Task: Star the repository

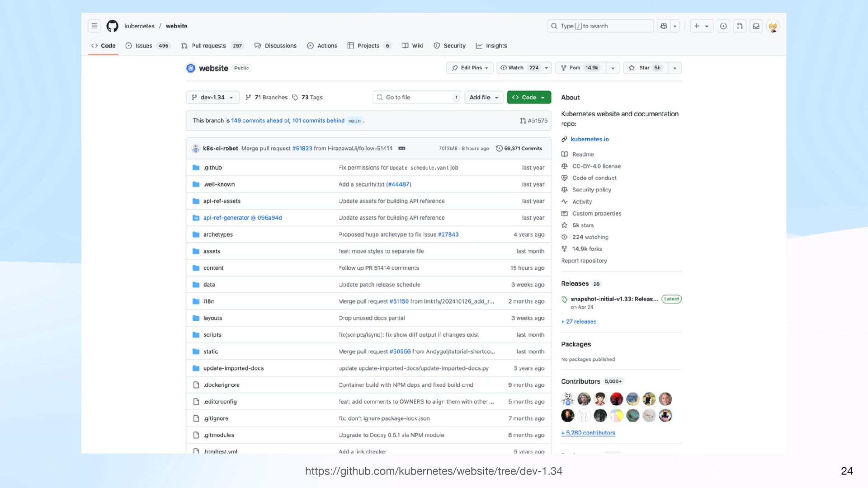Action: click(x=646, y=68)
